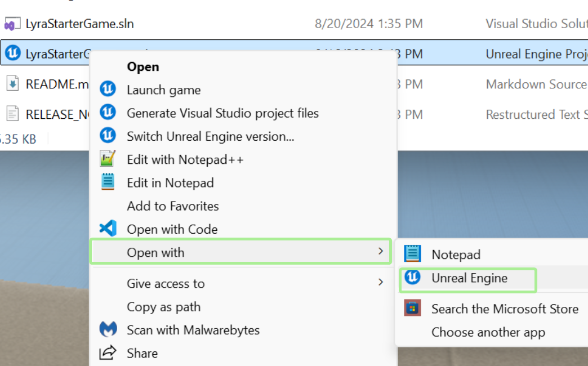Click the .35 KB status bar size
Screen dimensions: 588x366
pos(18,140)
